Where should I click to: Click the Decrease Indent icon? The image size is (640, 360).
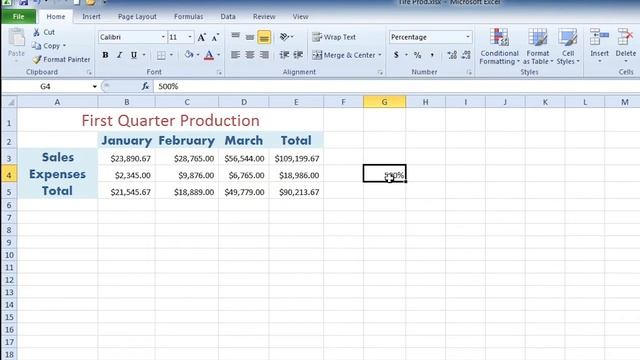tap(284, 55)
